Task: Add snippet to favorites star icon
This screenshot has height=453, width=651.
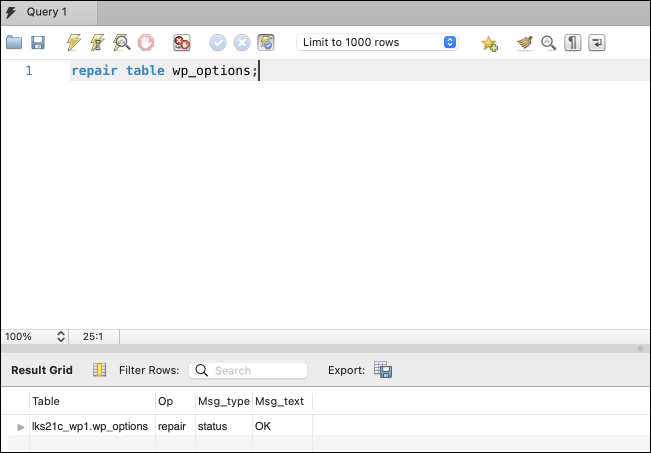Action: 489,43
